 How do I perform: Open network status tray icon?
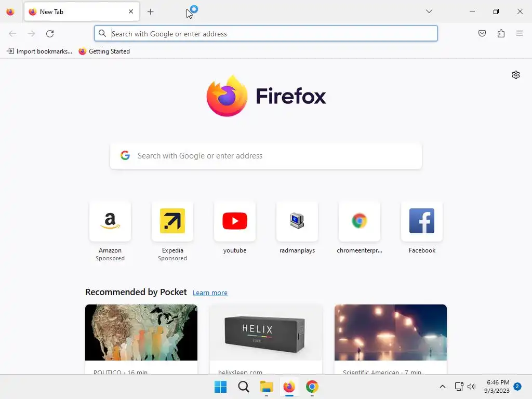(459, 387)
